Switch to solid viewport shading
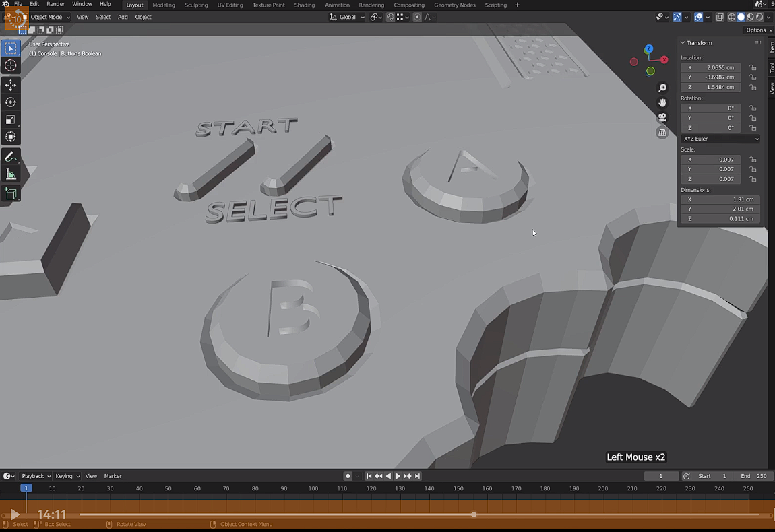 741,17
